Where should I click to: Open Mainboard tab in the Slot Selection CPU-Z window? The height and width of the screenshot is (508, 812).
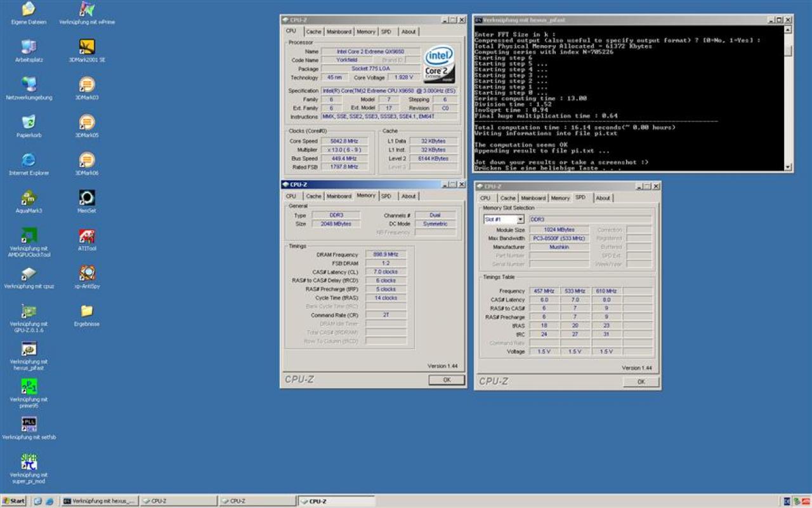[x=533, y=198]
